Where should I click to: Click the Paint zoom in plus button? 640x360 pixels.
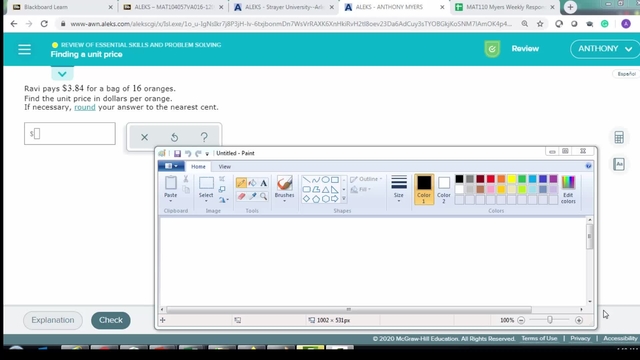click(x=579, y=320)
